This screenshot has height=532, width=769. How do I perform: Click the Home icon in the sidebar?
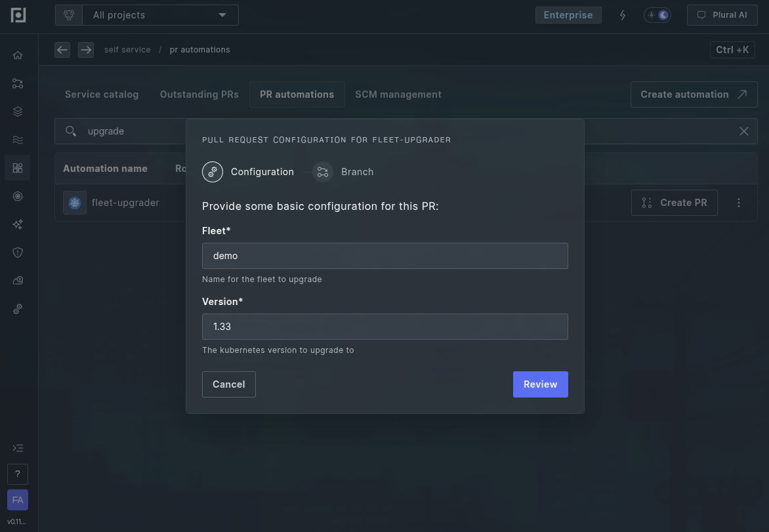pyautogui.click(x=18, y=56)
